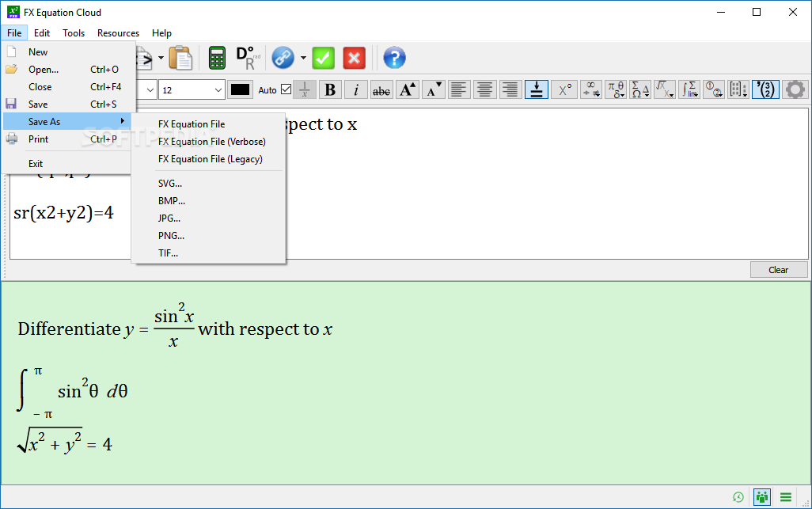Click the Clear button
812x509 pixels.
pyautogui.click(x=778, y=270)
